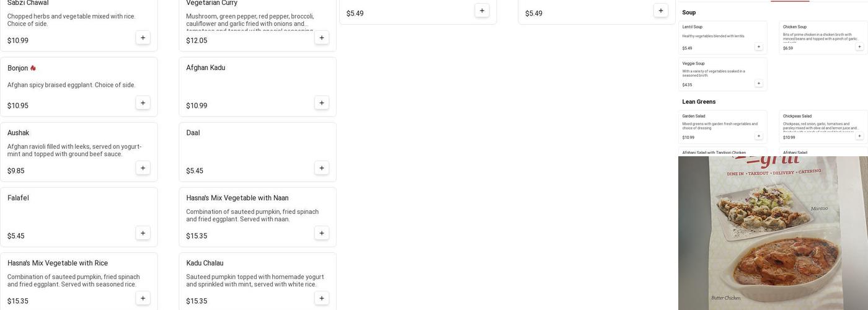Viewport: 868px width, 310px height.
Task: Add Vegetarian Curry using its plus button
Action: [x=321, y=38]
